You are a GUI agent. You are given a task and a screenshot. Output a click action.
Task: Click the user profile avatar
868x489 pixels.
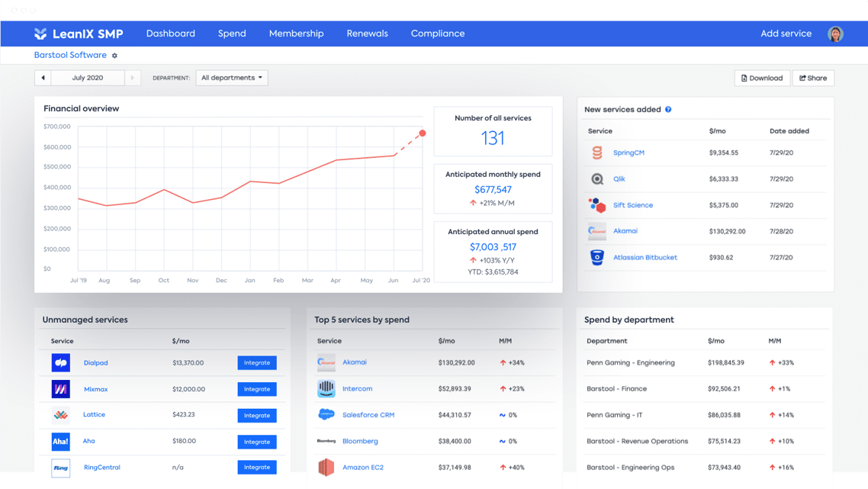pos(835,34)
